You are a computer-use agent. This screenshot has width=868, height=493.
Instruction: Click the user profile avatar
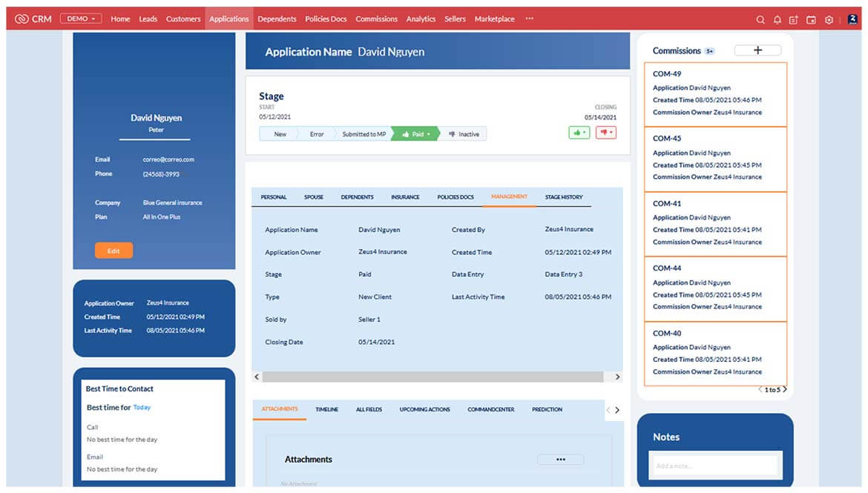pos(852,19)
